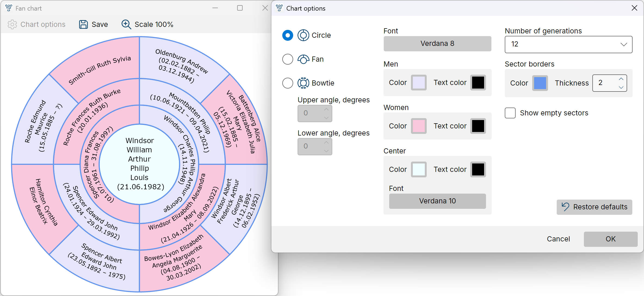The image size is (644, 296).
Task: Click the Cancel button
Action: [x=558, y=239]
